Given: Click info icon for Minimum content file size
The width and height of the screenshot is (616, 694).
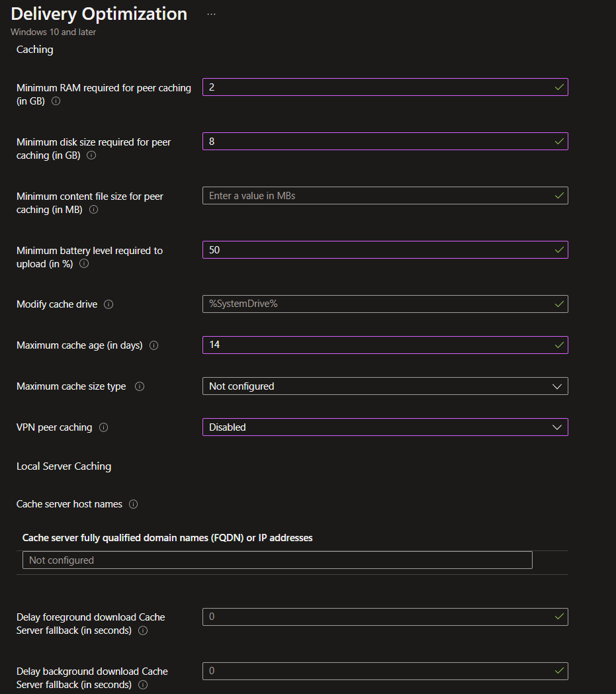Looking at the screenshot, I should click(x=94, y=210).
